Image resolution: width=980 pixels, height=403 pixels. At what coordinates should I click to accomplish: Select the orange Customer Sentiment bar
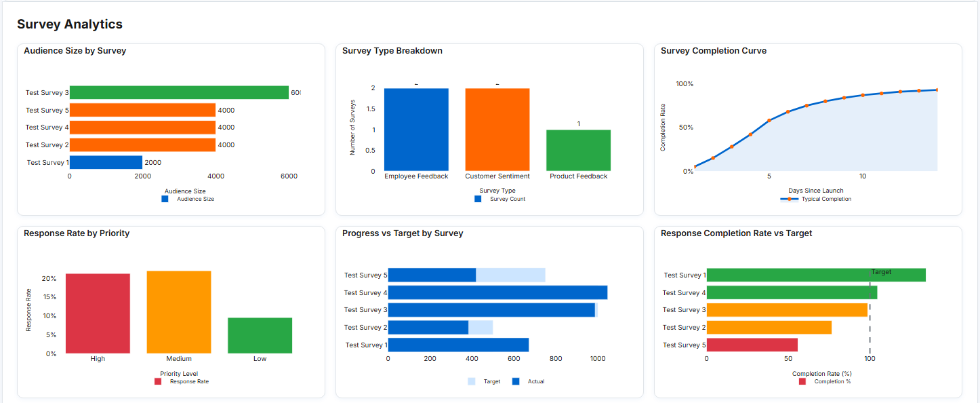point(497,130)
